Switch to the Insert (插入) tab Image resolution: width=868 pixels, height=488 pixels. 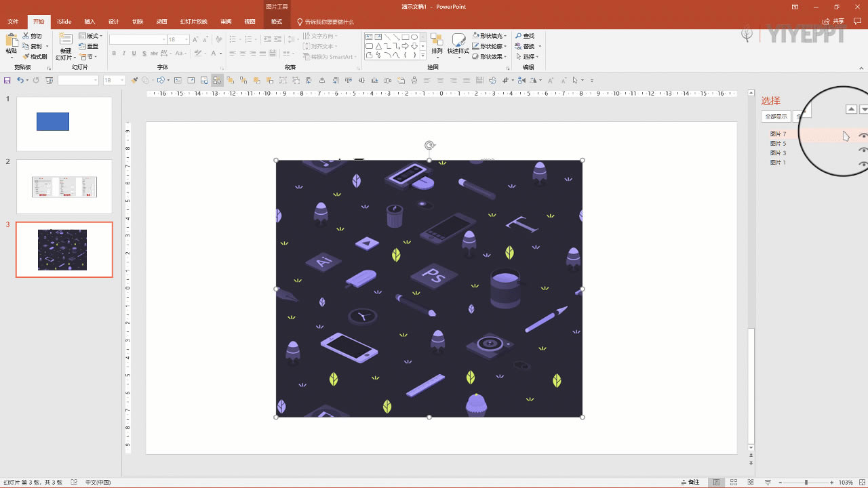point(90,22)
